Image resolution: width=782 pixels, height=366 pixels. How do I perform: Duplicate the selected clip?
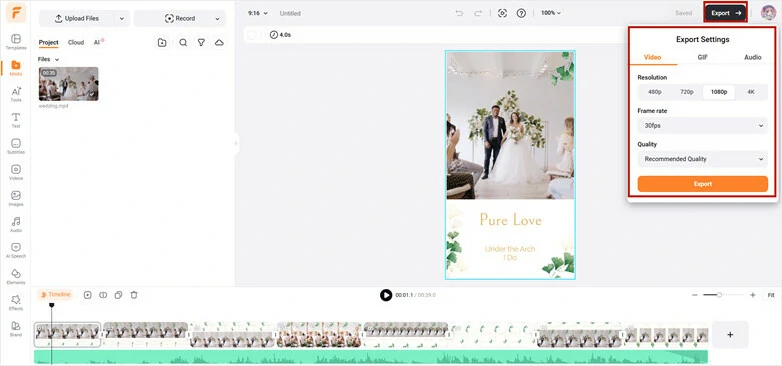point(118,295)
